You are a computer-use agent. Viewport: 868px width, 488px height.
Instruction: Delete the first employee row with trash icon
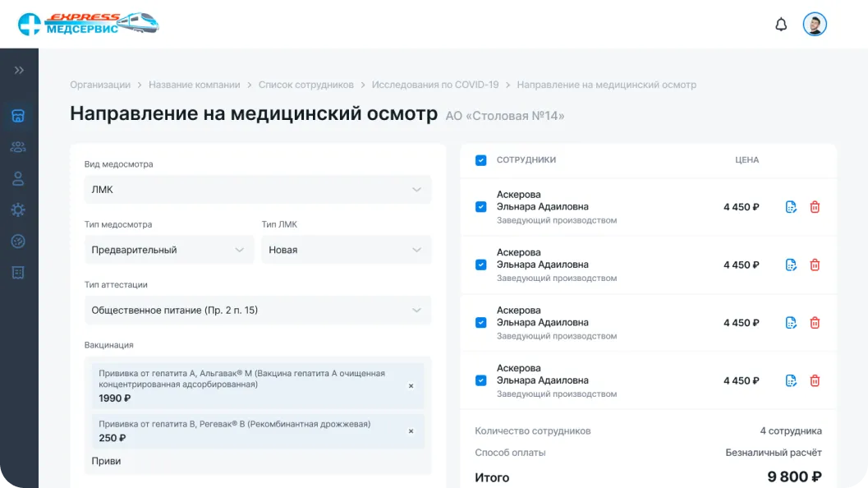815,207
